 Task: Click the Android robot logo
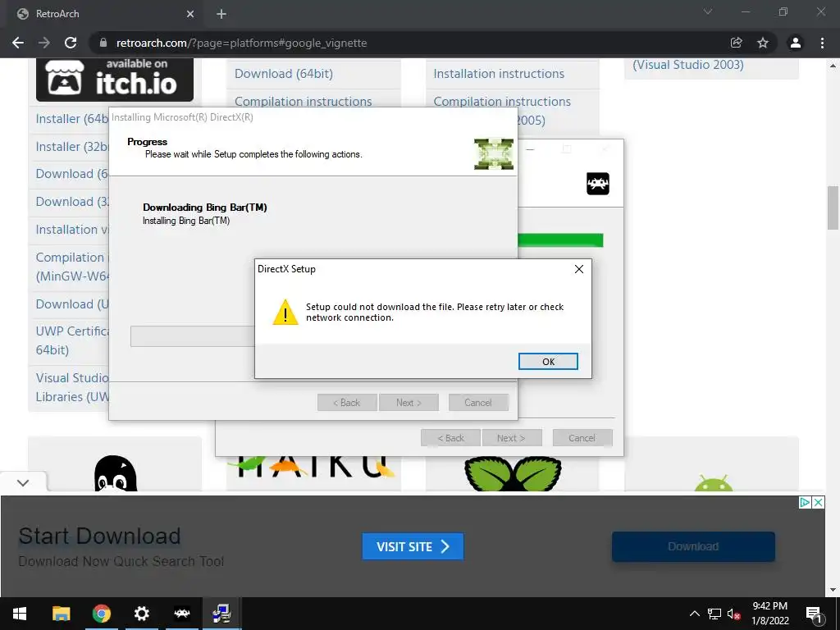(713, 482)
